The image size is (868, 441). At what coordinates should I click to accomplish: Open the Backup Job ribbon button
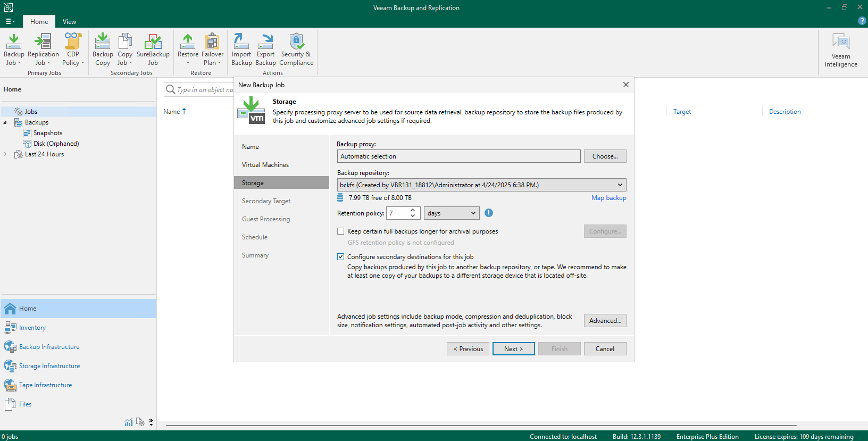pyautogui.click(x=14, y=49)
